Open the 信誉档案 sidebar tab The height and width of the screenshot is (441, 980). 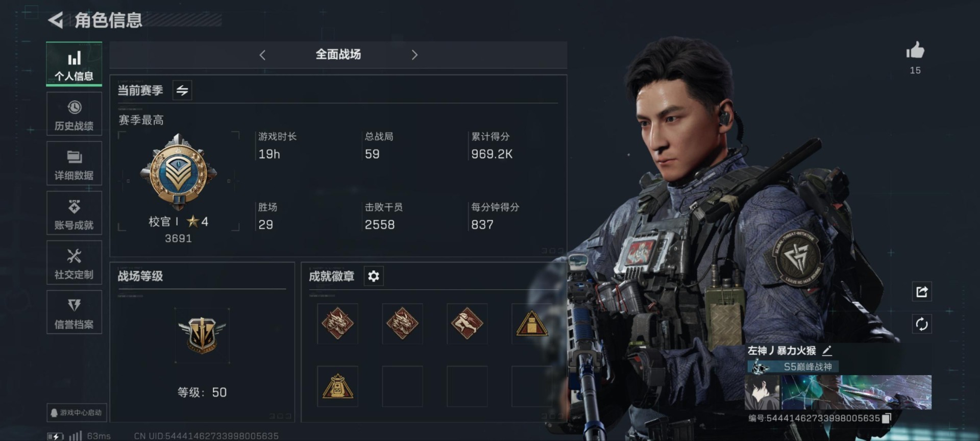coord(74,312)
